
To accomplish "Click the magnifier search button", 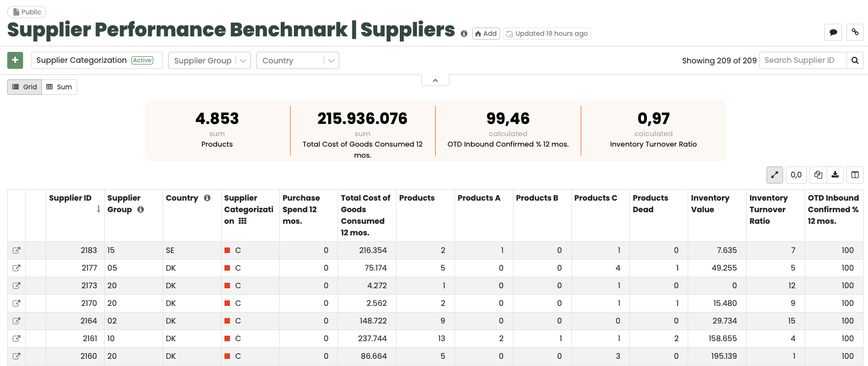I will (x=855, y=61).
